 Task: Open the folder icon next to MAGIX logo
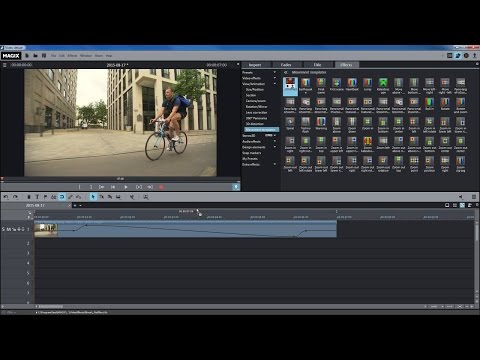(x=35, y=56)
